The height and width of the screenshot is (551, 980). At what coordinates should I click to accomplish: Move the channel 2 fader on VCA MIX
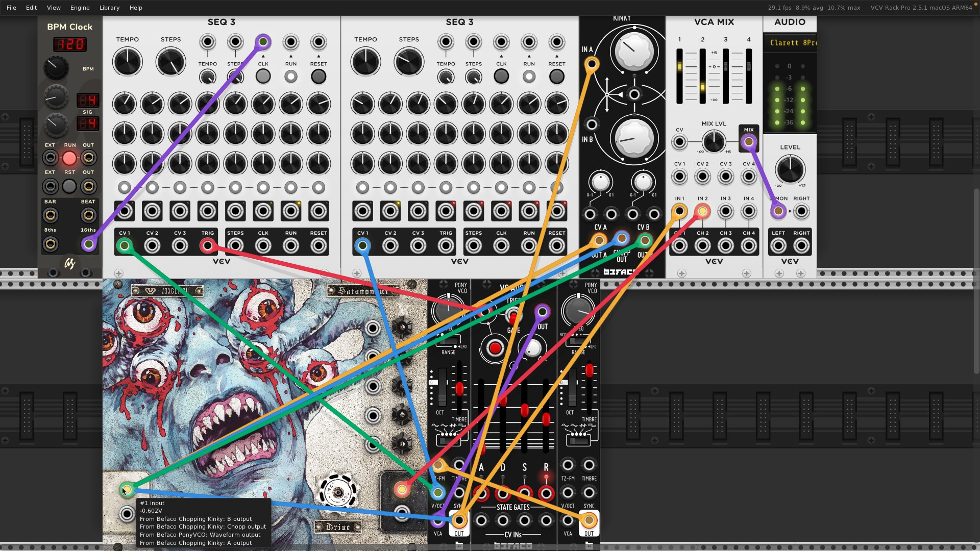pyautogui.click(x=703, y=87)
